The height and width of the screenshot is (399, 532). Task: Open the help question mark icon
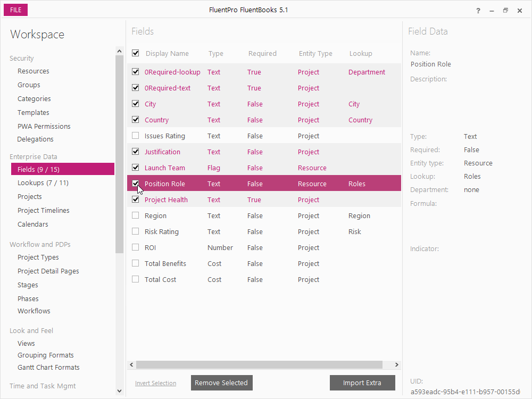[x=478, y=11]
